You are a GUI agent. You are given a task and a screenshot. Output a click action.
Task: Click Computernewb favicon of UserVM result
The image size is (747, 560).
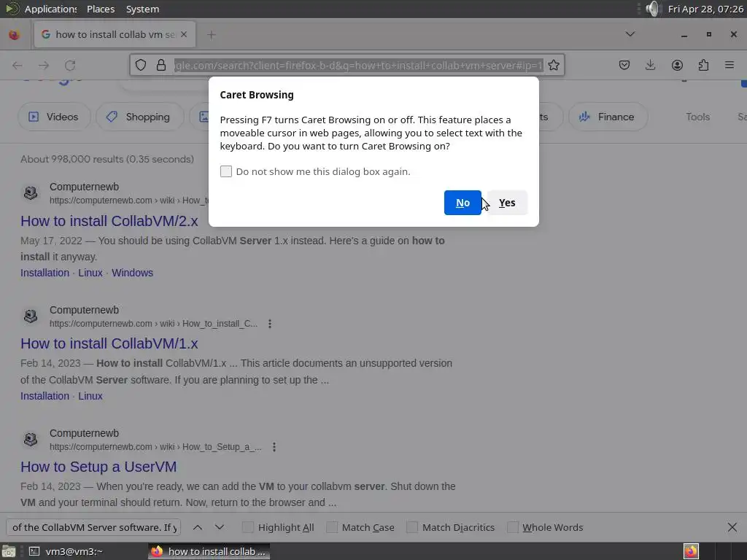point(31,439)
